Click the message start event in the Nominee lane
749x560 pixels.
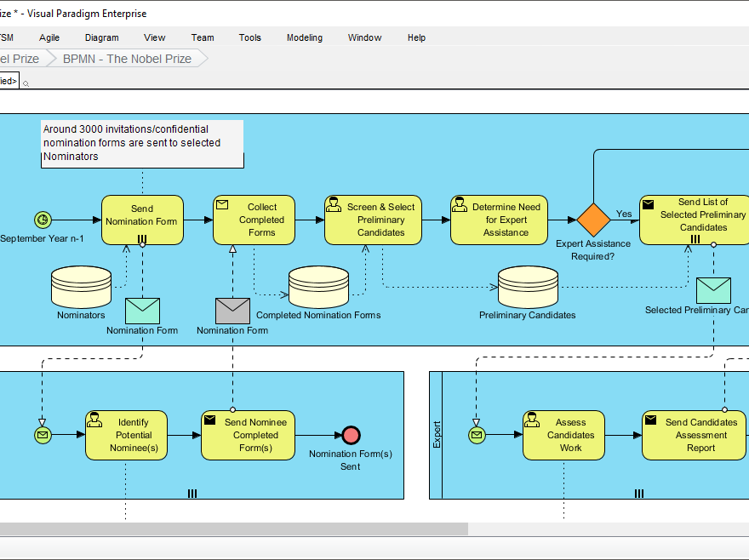click(43, 434)
